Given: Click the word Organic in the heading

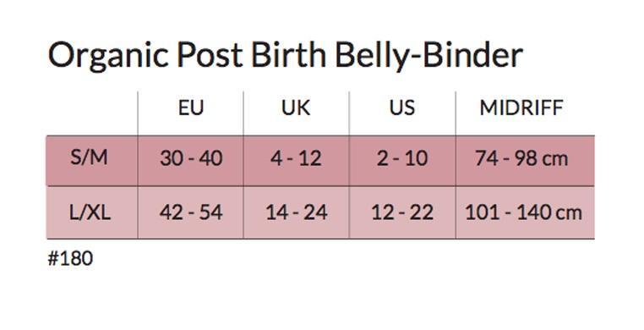Looking at the screenshot, I should (108, 57).
